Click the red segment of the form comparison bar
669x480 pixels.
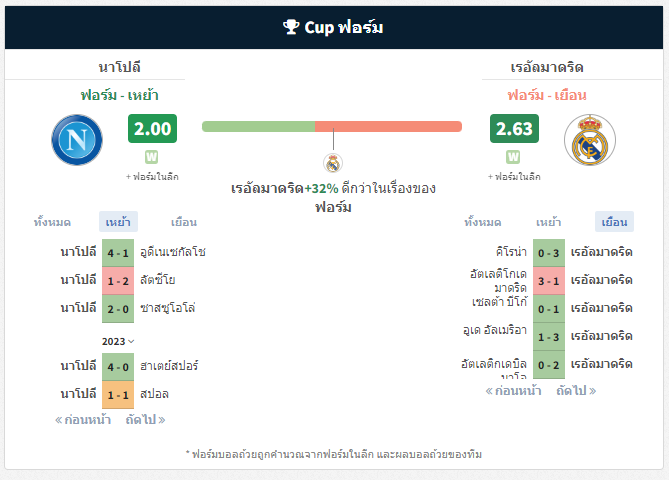point(388,126)
